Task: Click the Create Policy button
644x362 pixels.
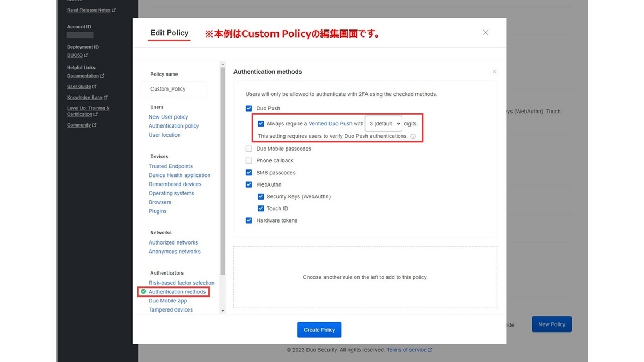Action: (319, 329)
